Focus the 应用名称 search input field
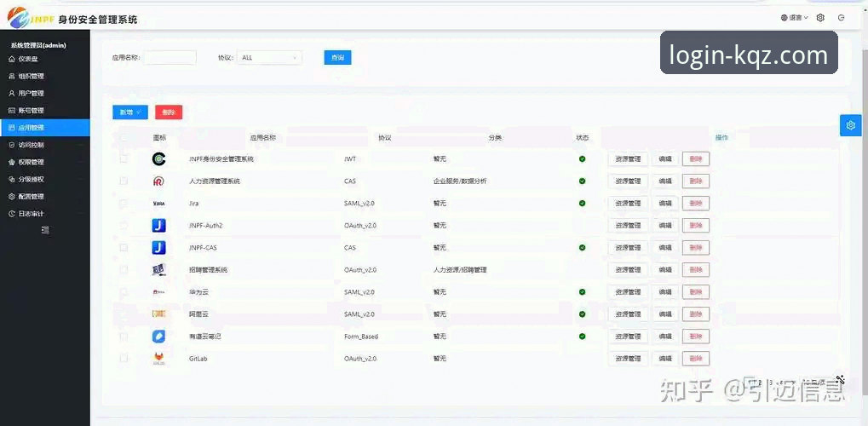Viewport: 868px width, 426px height. [x=170, y=58]
